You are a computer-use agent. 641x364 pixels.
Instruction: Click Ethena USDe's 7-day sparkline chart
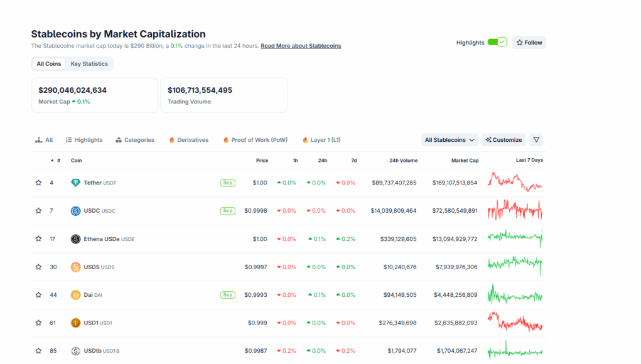[515, 238]
